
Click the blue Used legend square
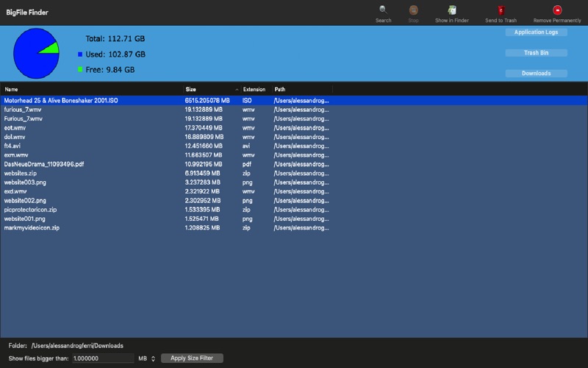tap(80, 54)
